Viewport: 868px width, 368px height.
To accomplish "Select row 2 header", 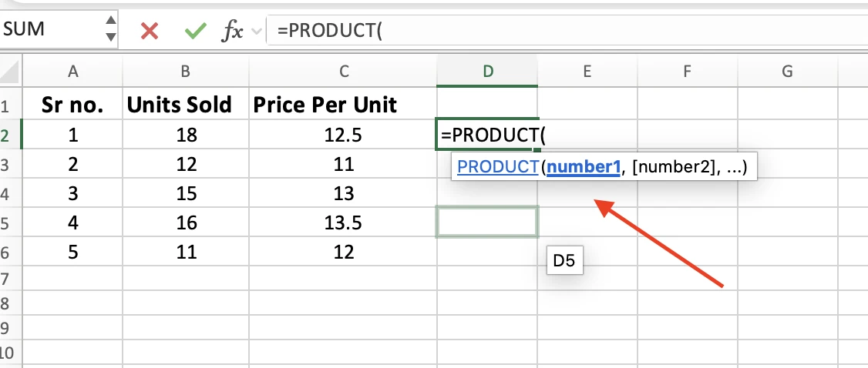I will 11,134.
